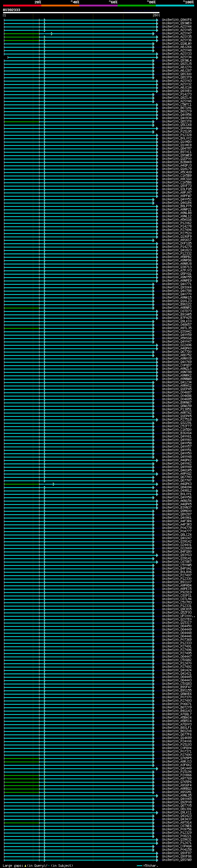The width and height of the screenshot is (197, 868).
Task: Select the UniRef100_P20866 label
Action: pos(177,775)
